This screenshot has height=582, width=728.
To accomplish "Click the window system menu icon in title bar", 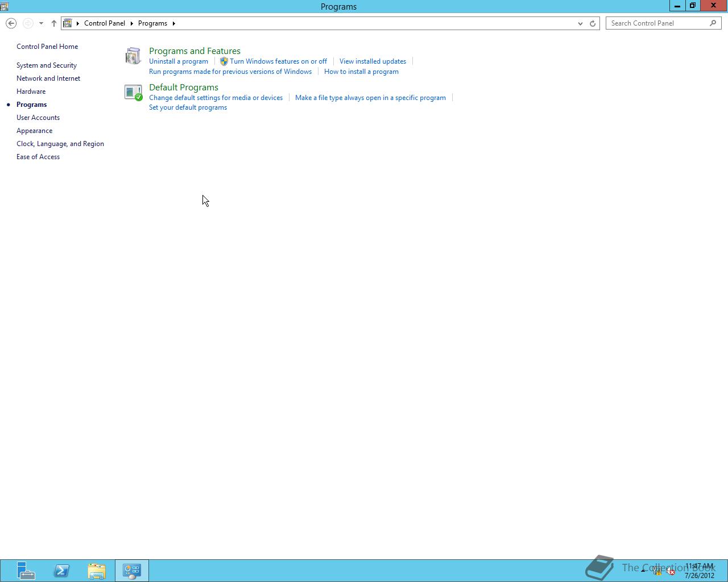I will coord(5,6).
